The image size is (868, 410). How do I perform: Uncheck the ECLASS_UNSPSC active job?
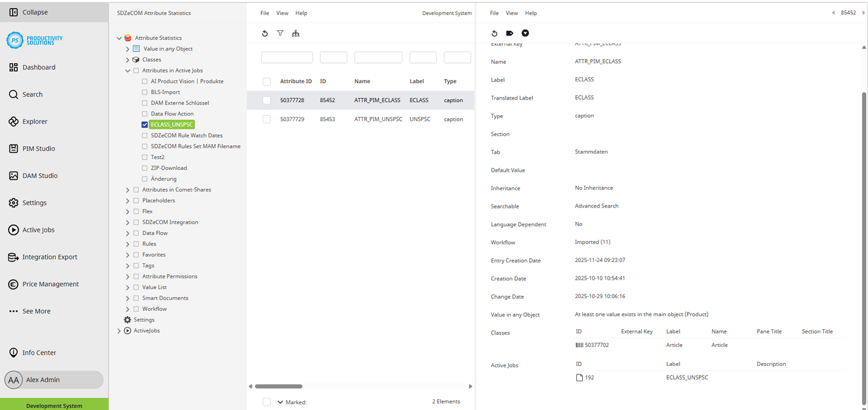pyautogui.click(x=145, y=124)
